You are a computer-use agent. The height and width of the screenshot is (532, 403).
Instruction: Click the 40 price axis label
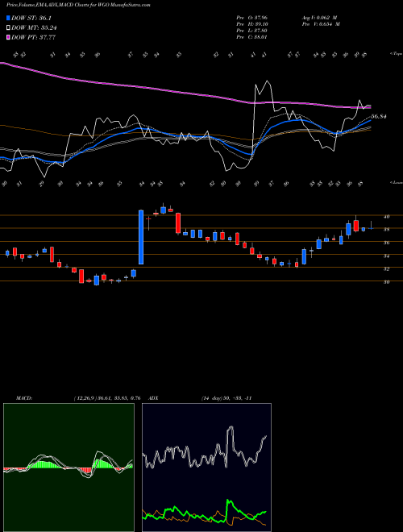(386, 217)
